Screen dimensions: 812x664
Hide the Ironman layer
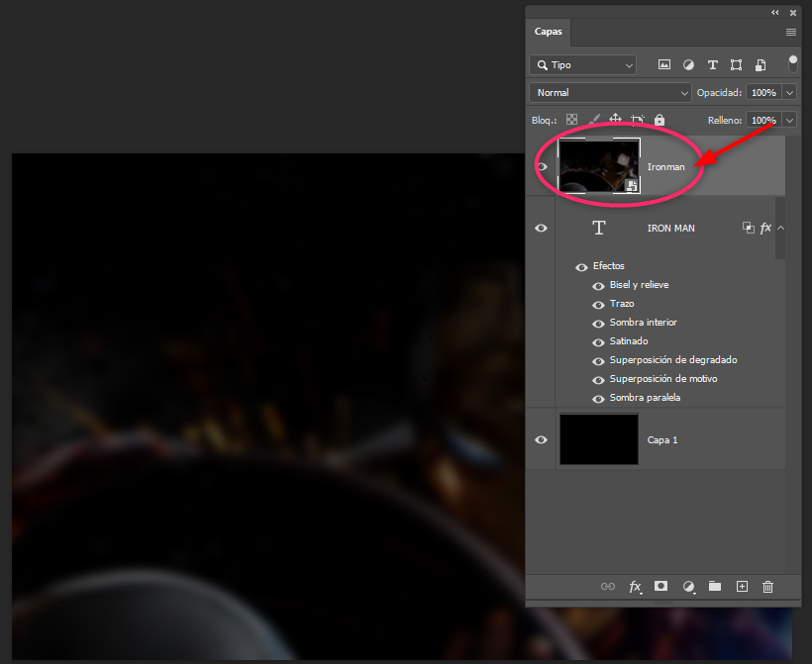point(542,166)
